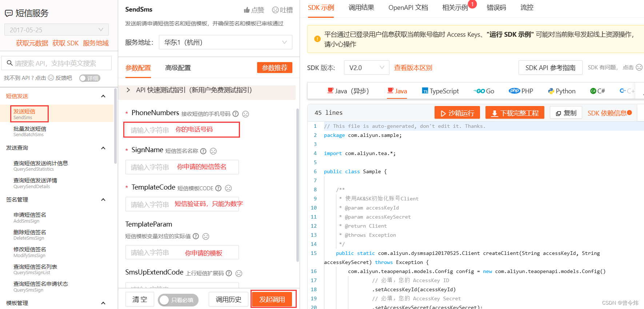Screen dimensions: 644x309
Task: Click the TemplateCode input field
Action: [x=182, y=204]
